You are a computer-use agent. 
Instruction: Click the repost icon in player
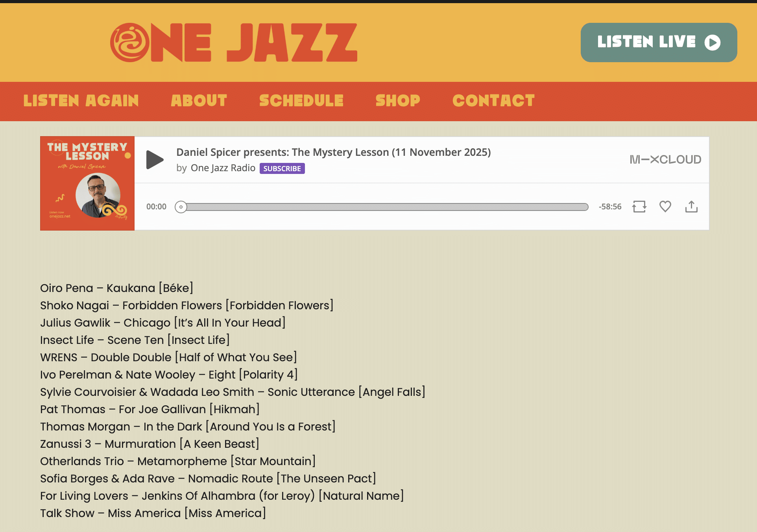639,207
